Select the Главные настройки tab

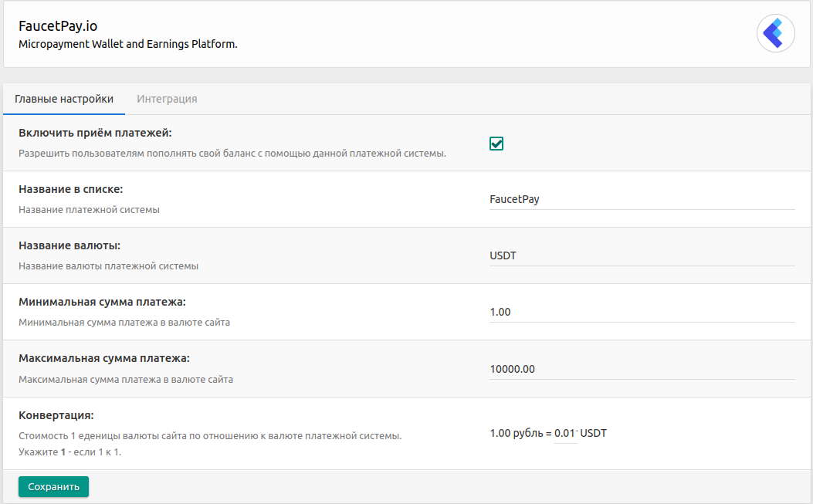[64, 99]
